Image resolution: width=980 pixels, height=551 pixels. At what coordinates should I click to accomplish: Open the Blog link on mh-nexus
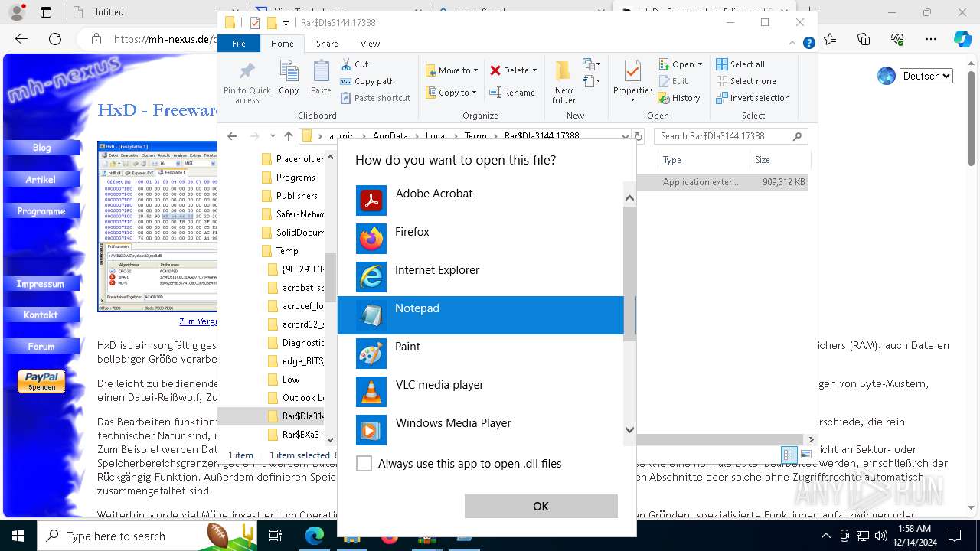[x=41, y=148]
